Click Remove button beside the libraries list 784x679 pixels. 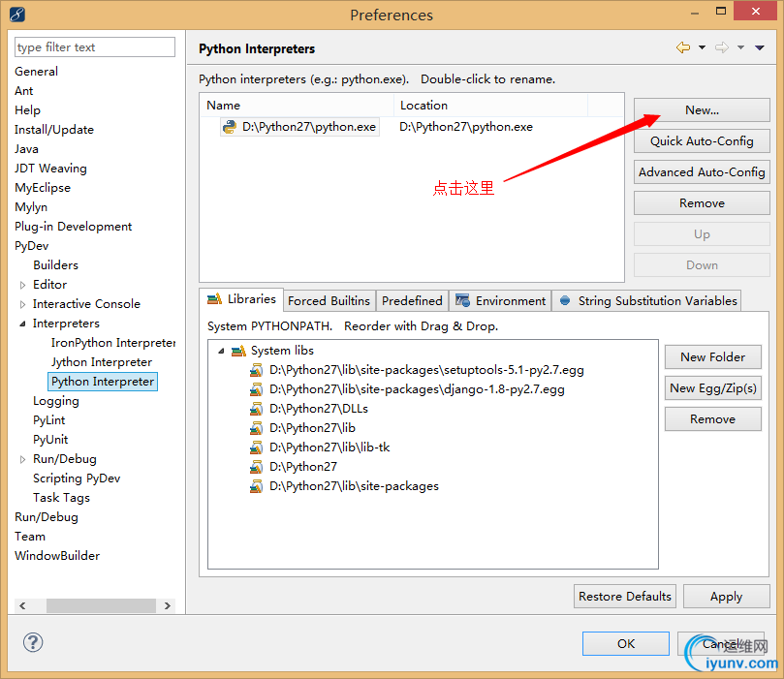713,418
